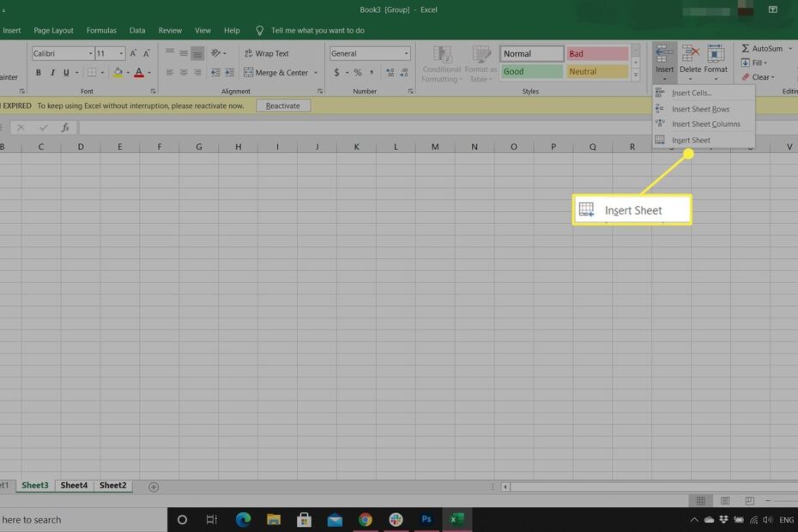Image resolution: width=798 pixels, height=532 pixels.
Task: Center text horizontally
Action: [184, 73]
